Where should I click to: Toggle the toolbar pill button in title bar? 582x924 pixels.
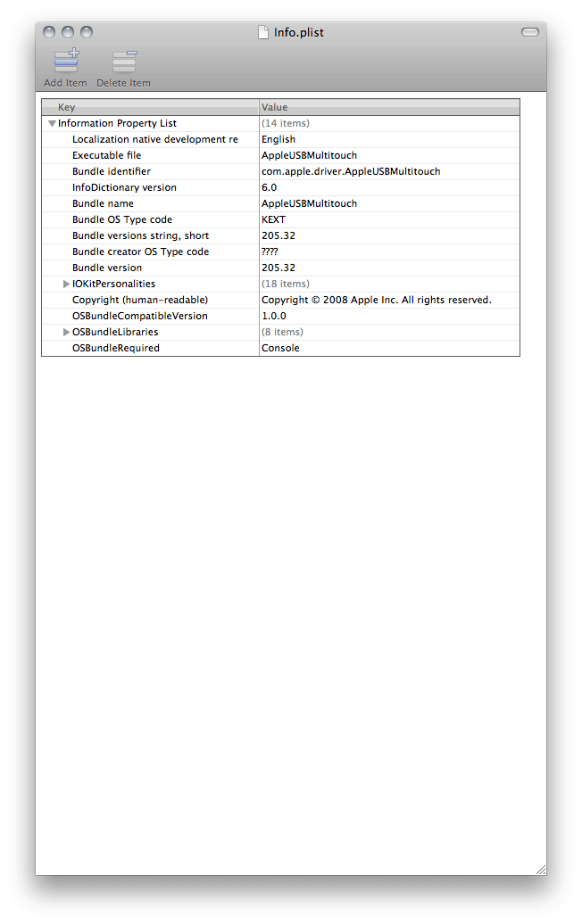(x=530, y=32)
